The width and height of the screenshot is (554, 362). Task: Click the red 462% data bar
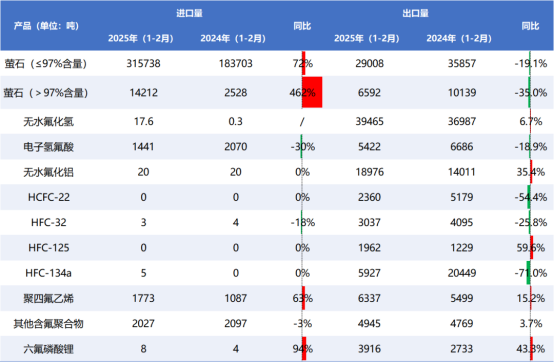[x=312, y=92]
